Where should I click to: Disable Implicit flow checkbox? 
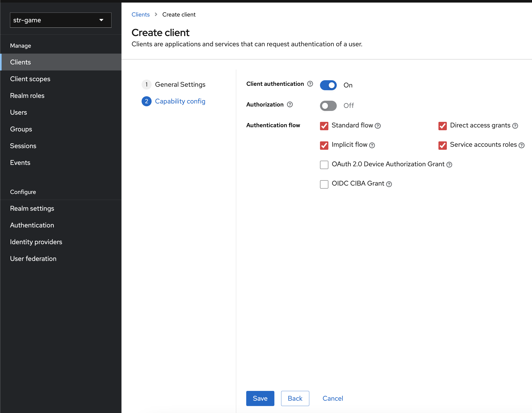coord(324,145)
